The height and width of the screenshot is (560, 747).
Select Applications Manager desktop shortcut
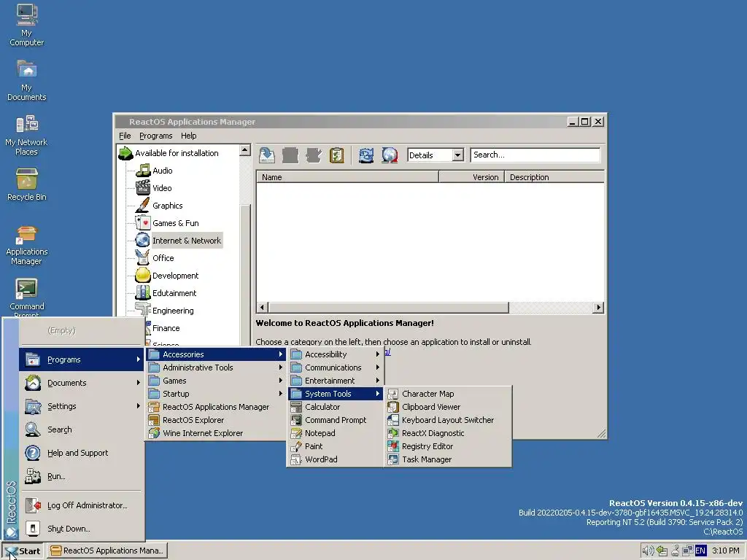click(27, 245)
